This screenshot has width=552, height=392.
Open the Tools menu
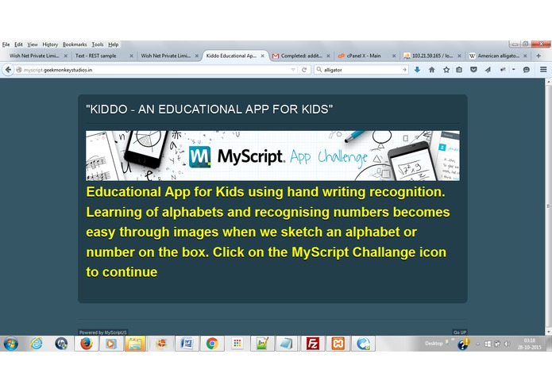click(x=98, y=44)
